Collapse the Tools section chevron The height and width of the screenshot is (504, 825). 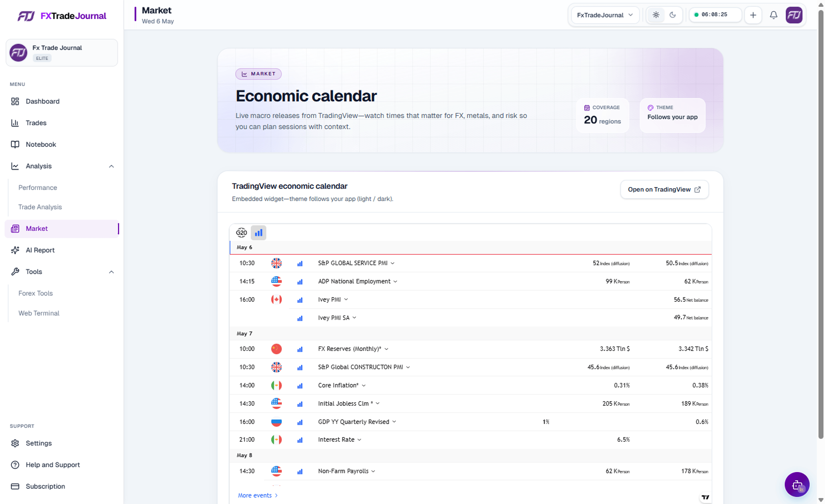(x=111, y=272)
